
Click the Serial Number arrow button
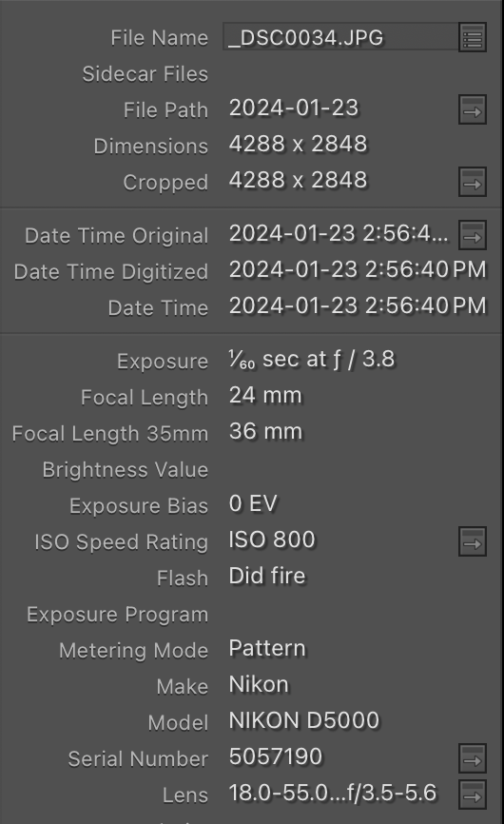point(473,757)
